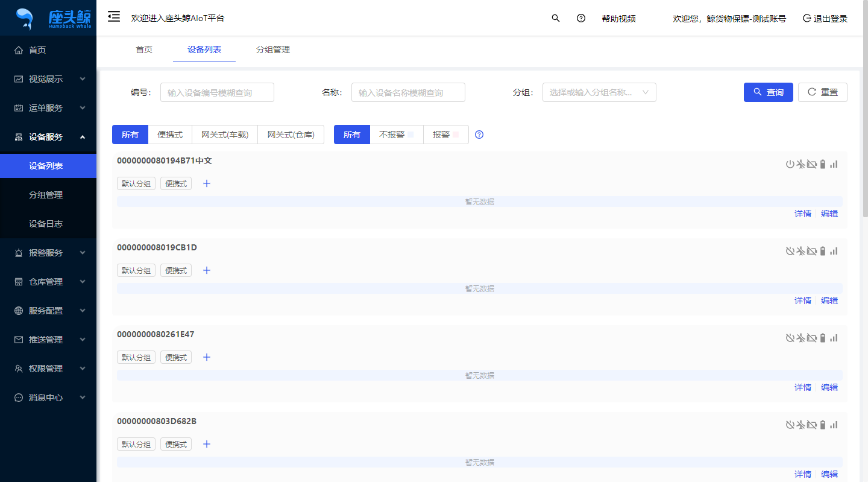Click the power status icon of first device
This screenshot has height=482, width=868.
pos(790,164)
